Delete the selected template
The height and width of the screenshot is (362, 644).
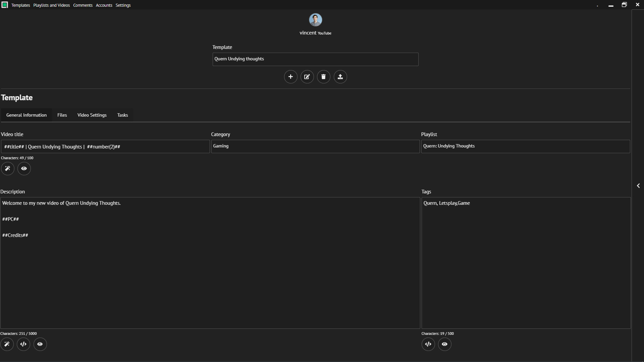coord(323,77)
